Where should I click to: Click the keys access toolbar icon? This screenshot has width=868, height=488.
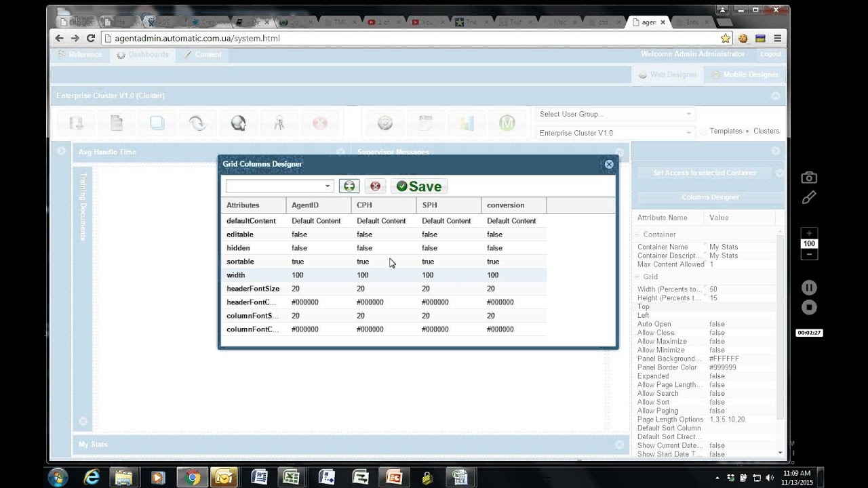click(x=279, y=123)
